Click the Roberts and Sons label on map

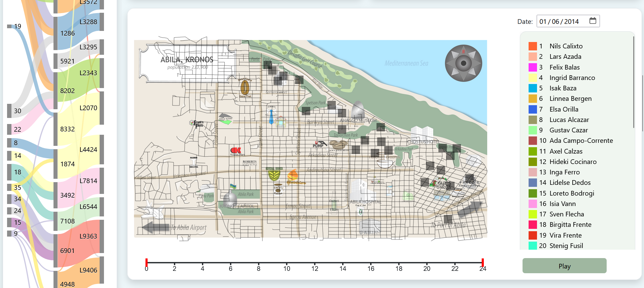tap(250, 163)
